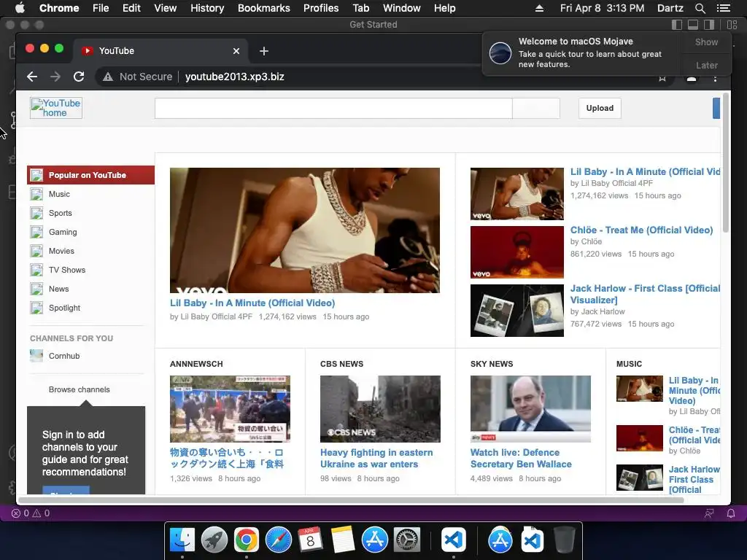
Task: Click the eject icon in menu bar
Action: click(x=539, y=8)
